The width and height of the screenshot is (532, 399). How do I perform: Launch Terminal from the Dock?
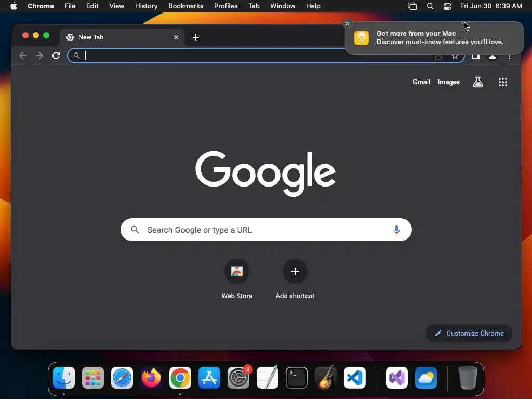tap(297, 378)
